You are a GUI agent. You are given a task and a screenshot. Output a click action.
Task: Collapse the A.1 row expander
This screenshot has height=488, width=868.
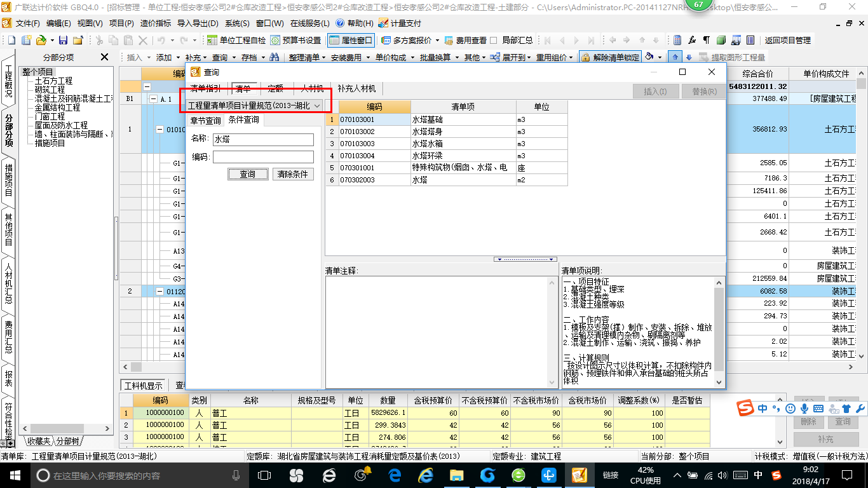coord(153,99)
